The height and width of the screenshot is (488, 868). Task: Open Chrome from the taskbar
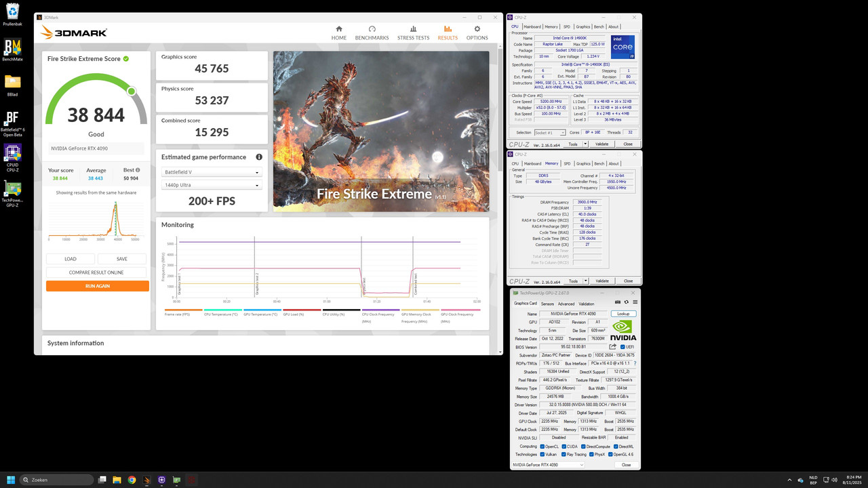132,480
